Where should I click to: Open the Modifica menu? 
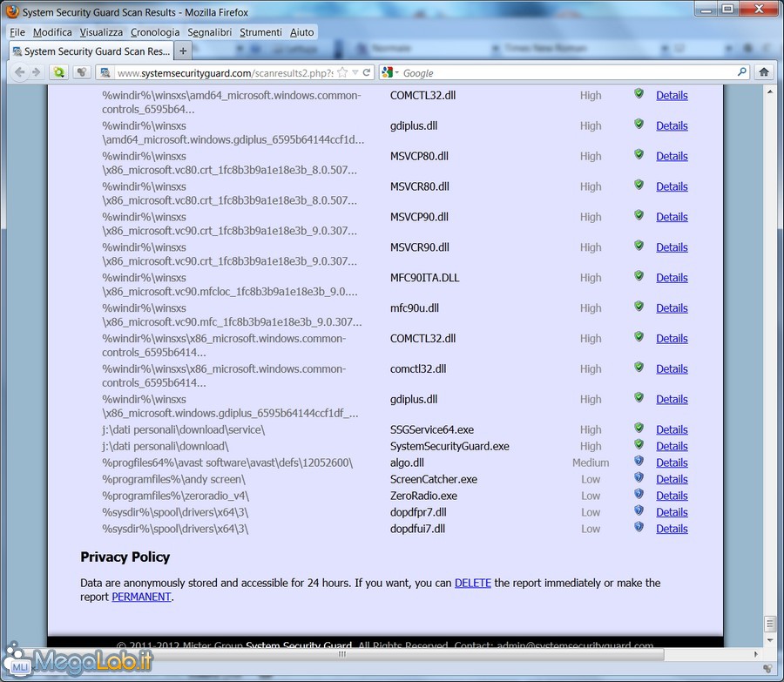click(52, 32)
